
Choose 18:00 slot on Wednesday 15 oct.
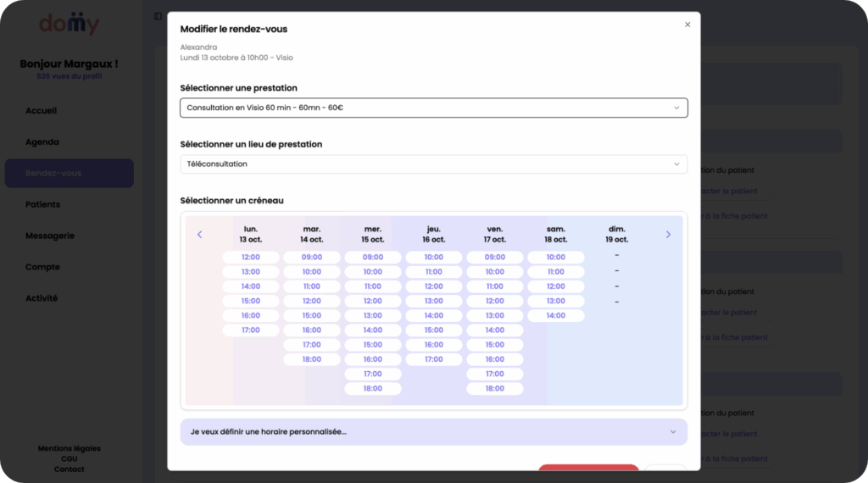[373, 388]
